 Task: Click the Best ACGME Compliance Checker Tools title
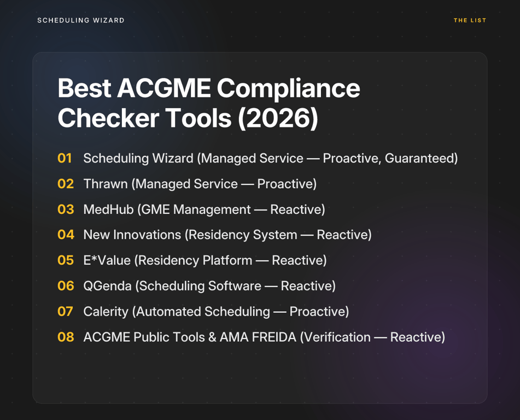coord(208,103)
